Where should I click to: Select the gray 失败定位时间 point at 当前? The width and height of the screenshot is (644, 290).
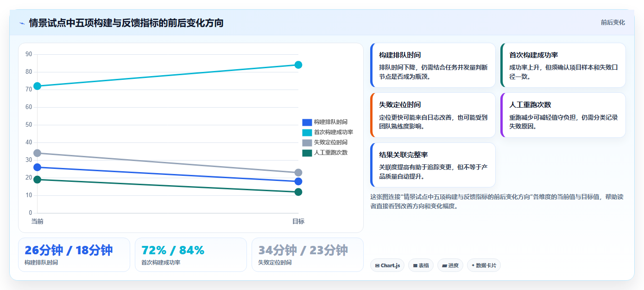pos(38,153)
